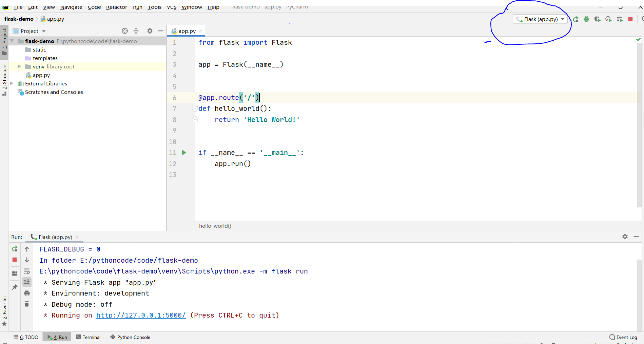Hide the Run tool window
This screenshot has width=644, height=344.
[x=636, y=237]
